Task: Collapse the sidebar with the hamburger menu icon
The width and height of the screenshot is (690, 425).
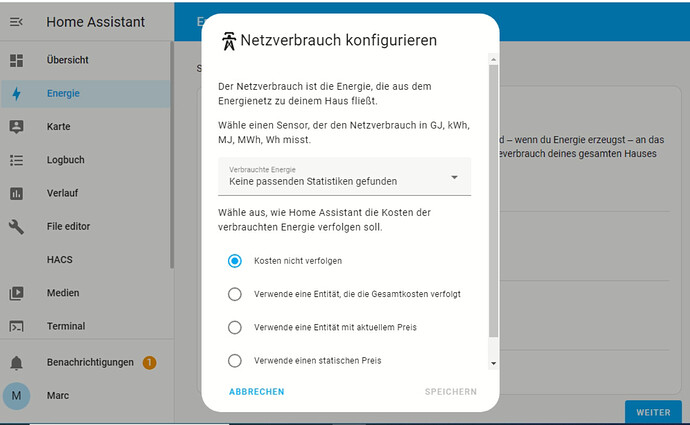Action: 16,22
